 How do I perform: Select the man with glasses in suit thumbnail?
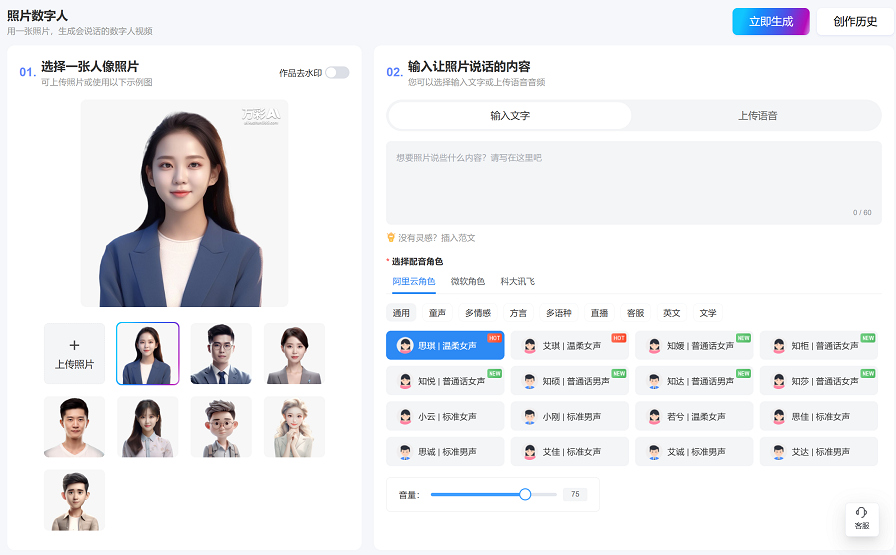[221, 353]
